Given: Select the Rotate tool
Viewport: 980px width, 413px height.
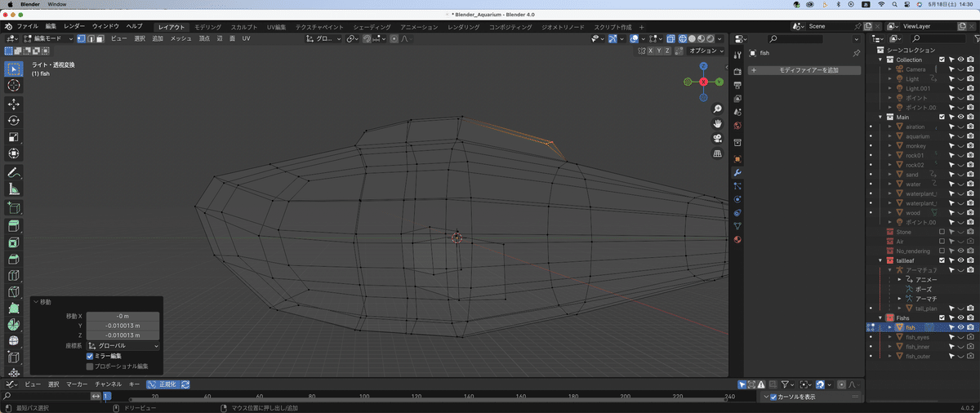Looking at the screenshot, I should tap(14, 121).
